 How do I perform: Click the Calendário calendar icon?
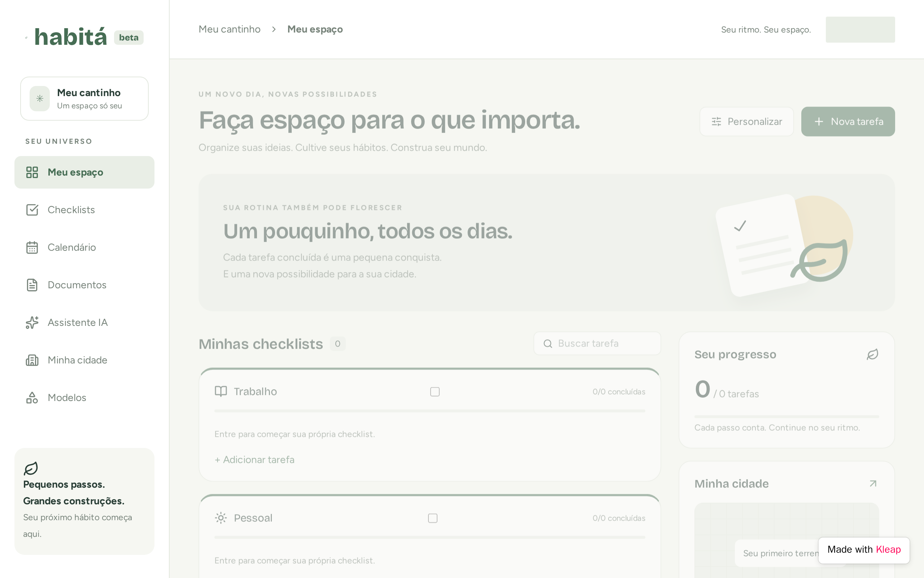tap(32, 247)
